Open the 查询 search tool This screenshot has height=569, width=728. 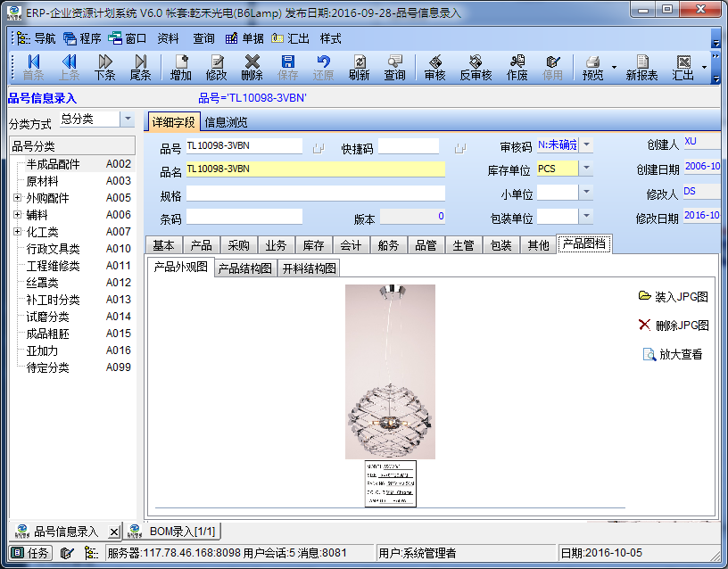[x=394, y=68]
